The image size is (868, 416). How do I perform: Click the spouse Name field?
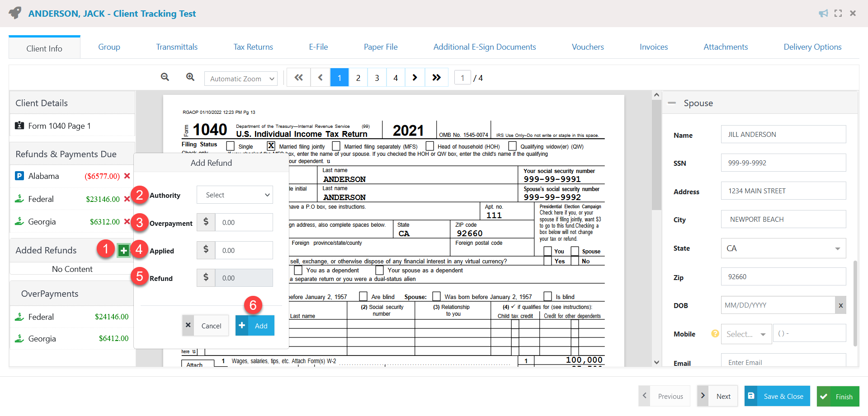pos(783,135)
